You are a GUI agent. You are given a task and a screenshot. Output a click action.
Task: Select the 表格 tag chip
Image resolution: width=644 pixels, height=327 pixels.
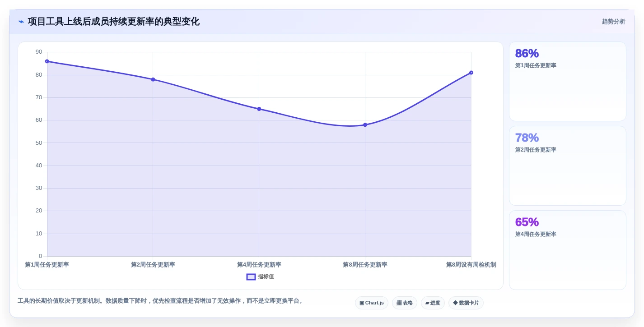[405, 303]
